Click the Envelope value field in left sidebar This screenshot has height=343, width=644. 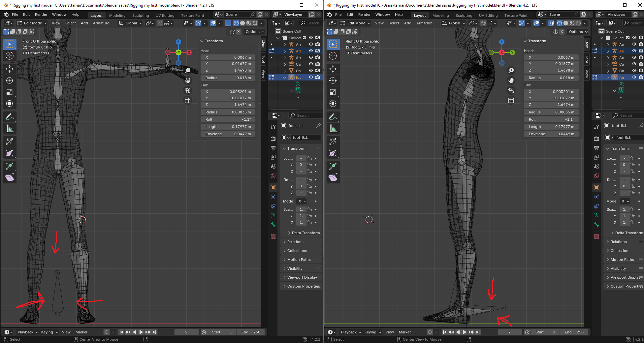pyautogui.click(x=228, y=134)
